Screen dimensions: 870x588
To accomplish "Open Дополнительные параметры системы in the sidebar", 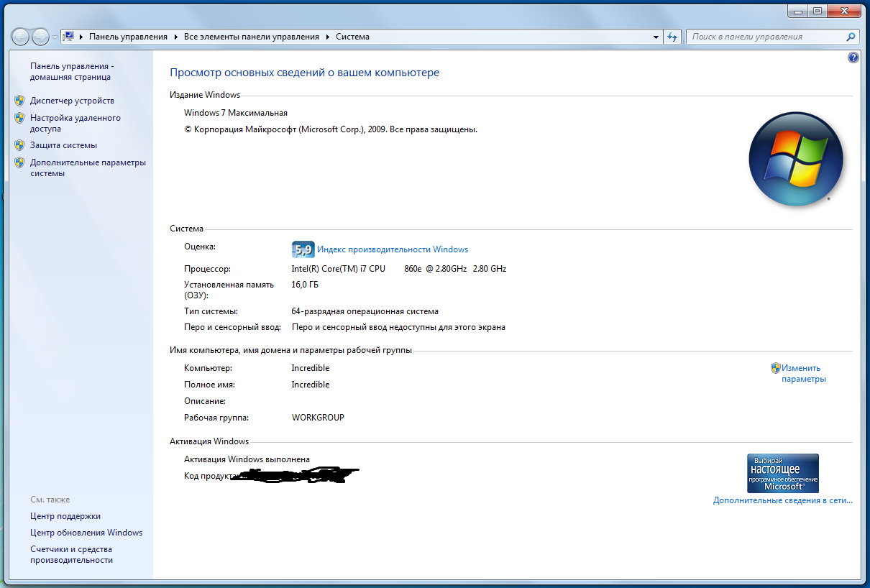I will point(88,167).
